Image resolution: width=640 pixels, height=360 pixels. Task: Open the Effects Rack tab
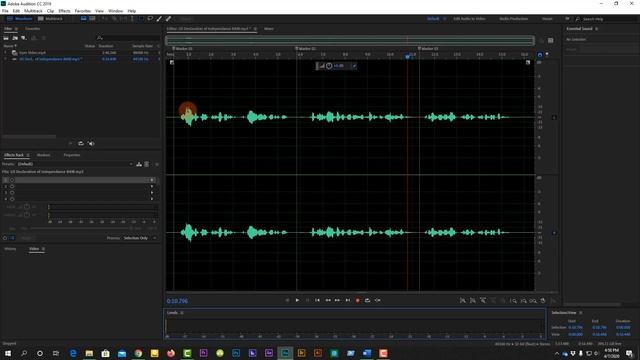point(14,155)
